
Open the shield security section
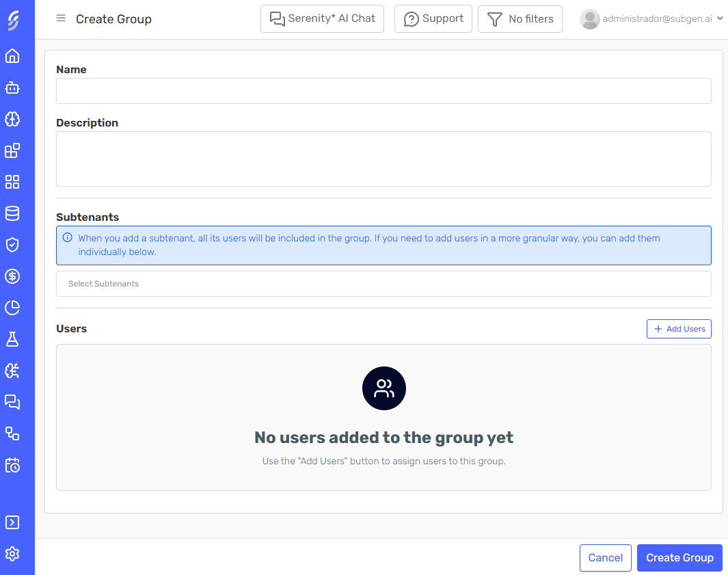12,244
